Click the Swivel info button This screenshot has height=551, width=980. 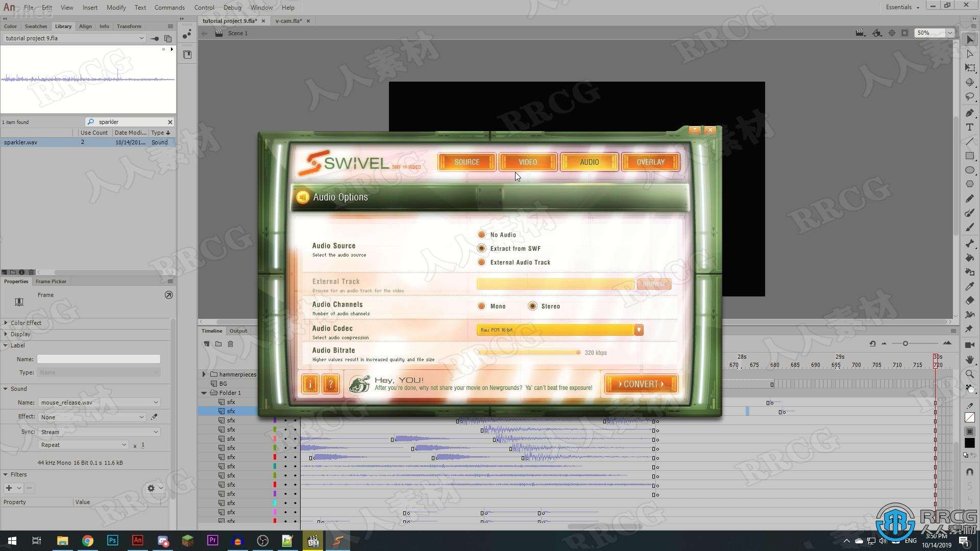point(310,384)
